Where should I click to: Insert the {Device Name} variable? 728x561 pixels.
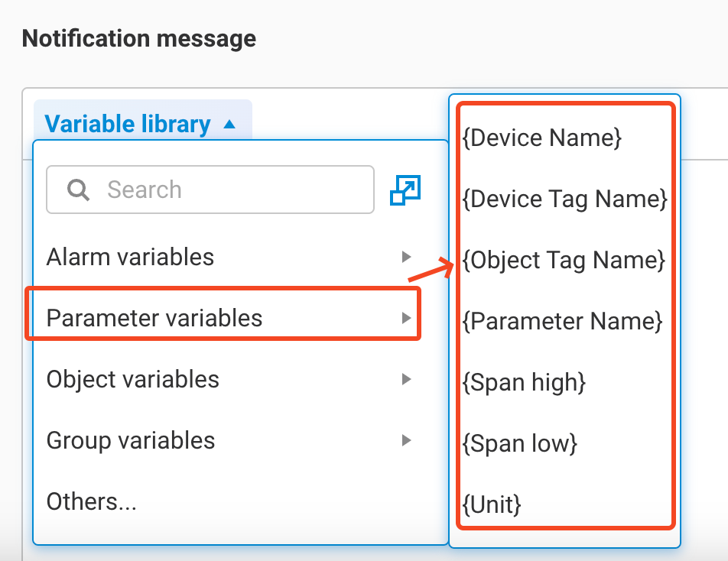(542, 138)
